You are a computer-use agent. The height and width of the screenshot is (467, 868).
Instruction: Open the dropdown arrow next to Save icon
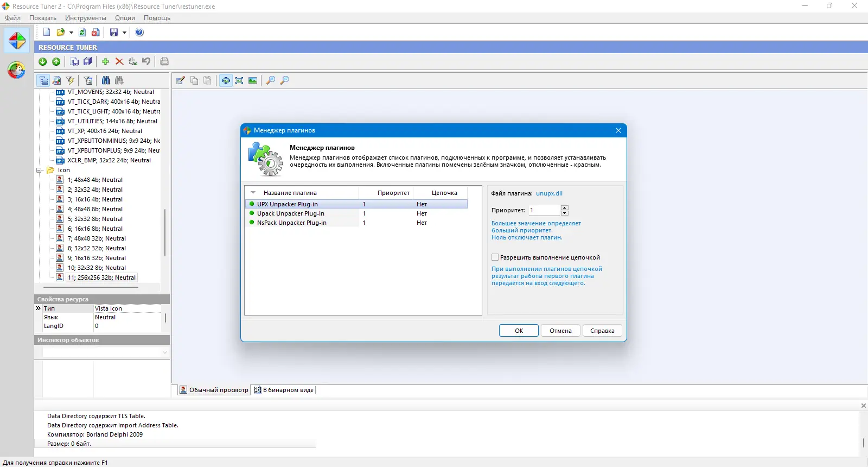tap(124, 33)
